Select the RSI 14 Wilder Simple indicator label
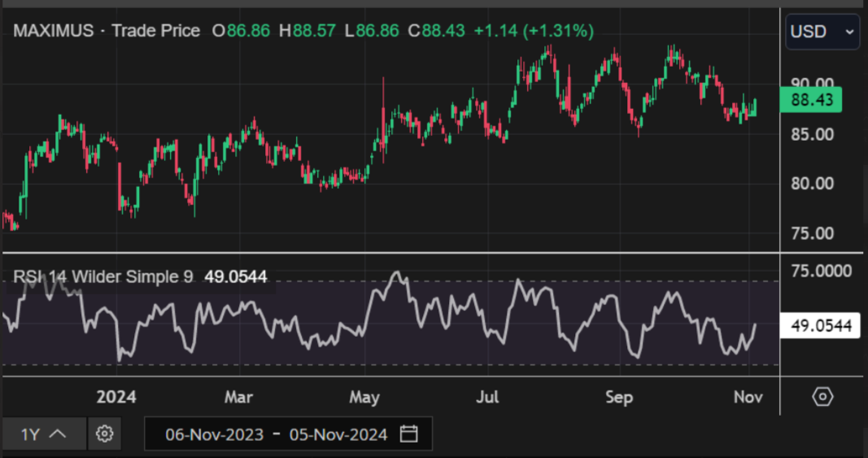The height and width of the screenshot is (458, 868). tap(103, 277)
